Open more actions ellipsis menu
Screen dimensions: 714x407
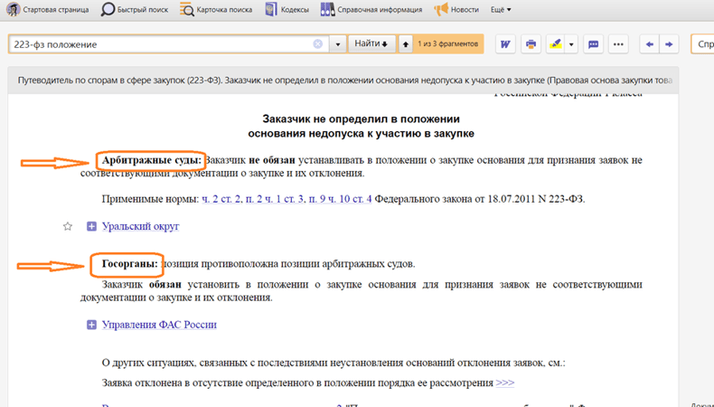618,44
